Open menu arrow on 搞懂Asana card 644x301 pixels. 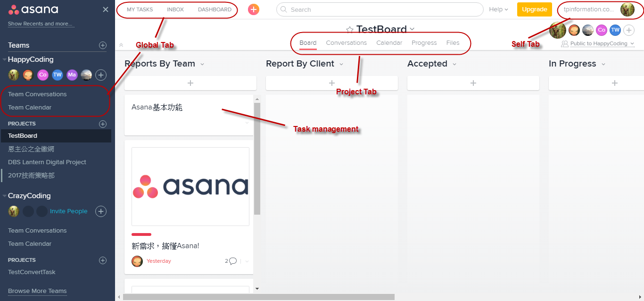(x=247, y=261)
